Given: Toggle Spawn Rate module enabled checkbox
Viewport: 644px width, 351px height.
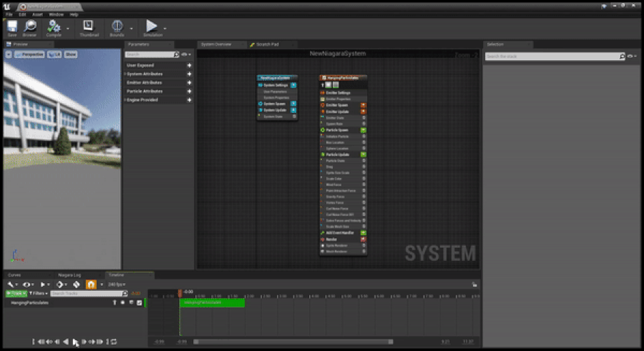Looking at the screenshot, I should [364, 124].
